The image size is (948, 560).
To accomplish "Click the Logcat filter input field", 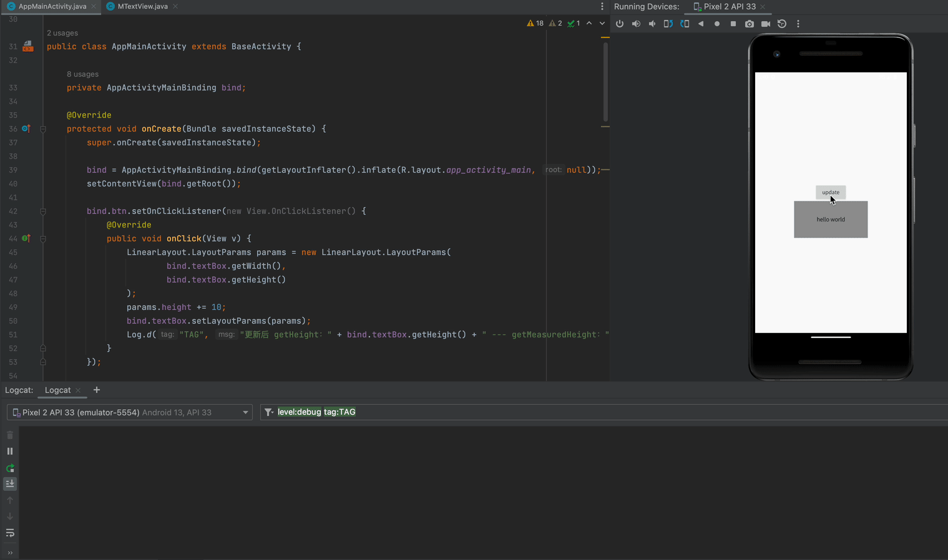I will pyautogui.click(x=562, y=412).
